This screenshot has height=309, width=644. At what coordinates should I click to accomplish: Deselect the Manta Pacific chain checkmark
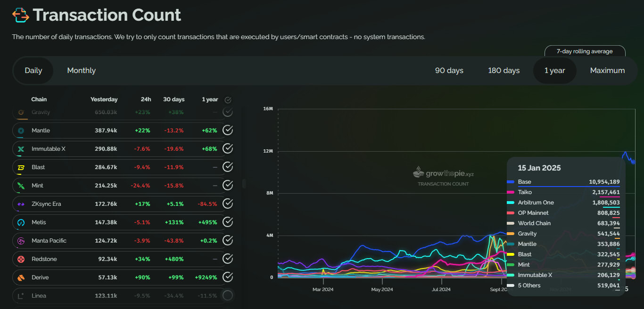click(x=228, y=241)
